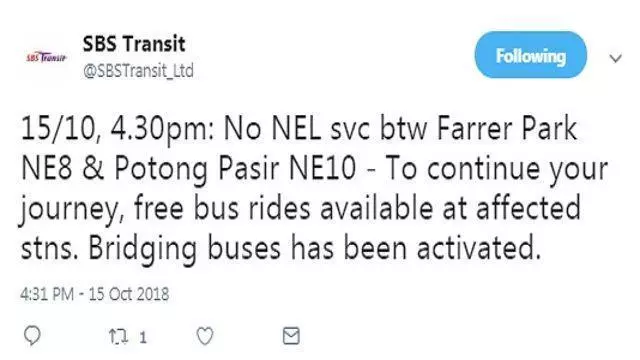640x360 pixels.
Task: Open the SBS Transit profile name
Action: coord(134,44)
